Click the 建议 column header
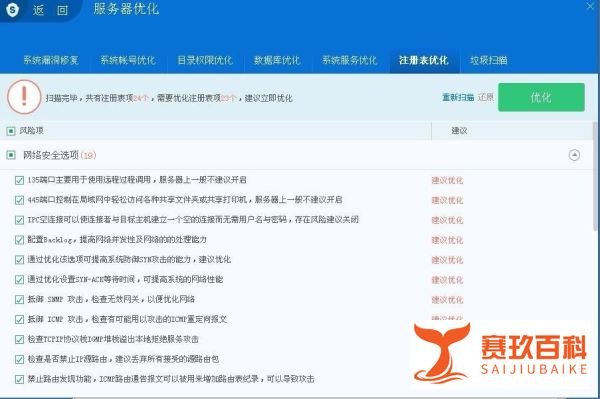 point(459,131)
